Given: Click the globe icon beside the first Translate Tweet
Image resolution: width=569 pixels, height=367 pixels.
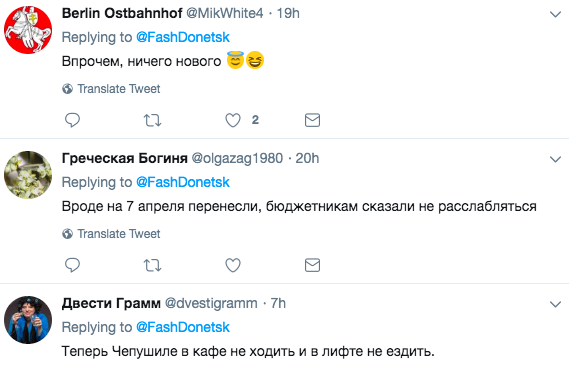Looking at the screenshot, I should (67, 89).
